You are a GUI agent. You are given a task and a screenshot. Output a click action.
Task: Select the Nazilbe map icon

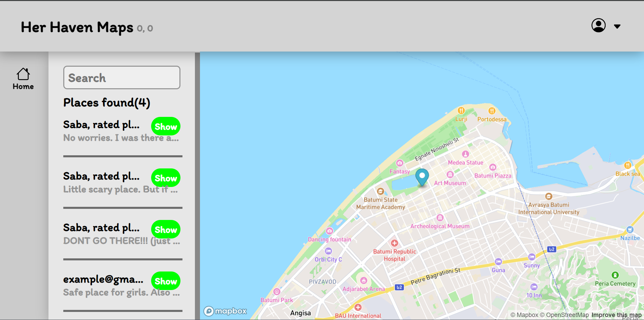[630, 230]
